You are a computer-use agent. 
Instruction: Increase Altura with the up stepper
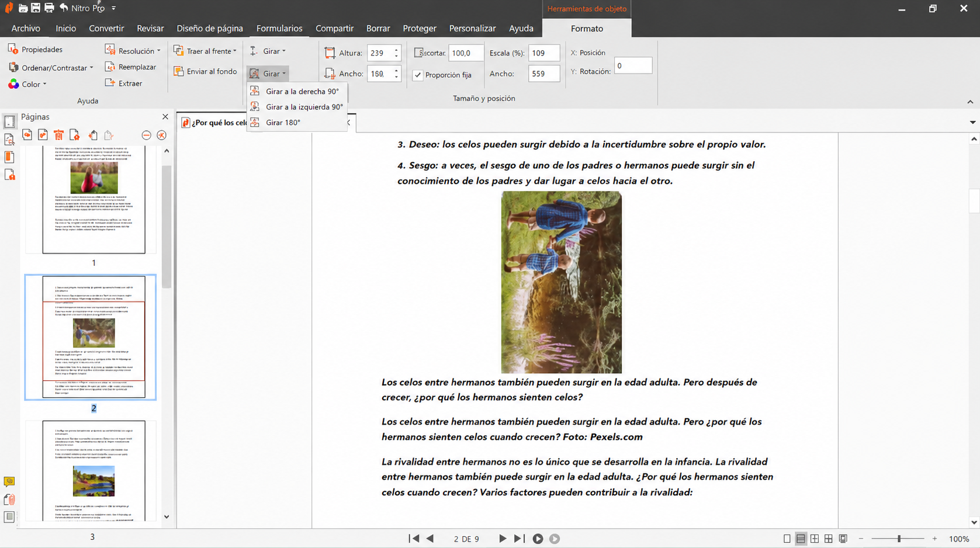(397, 50)
